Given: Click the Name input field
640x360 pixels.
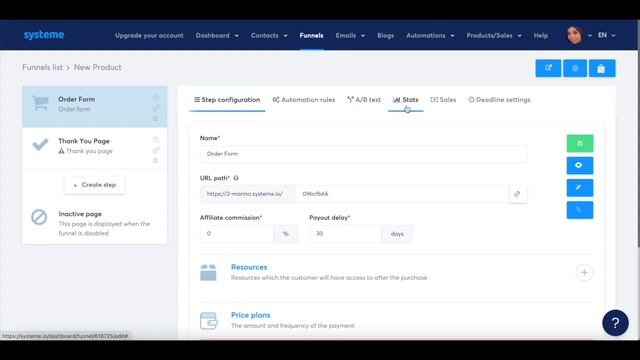Looking at the screenshot, I should pos(363,154).
